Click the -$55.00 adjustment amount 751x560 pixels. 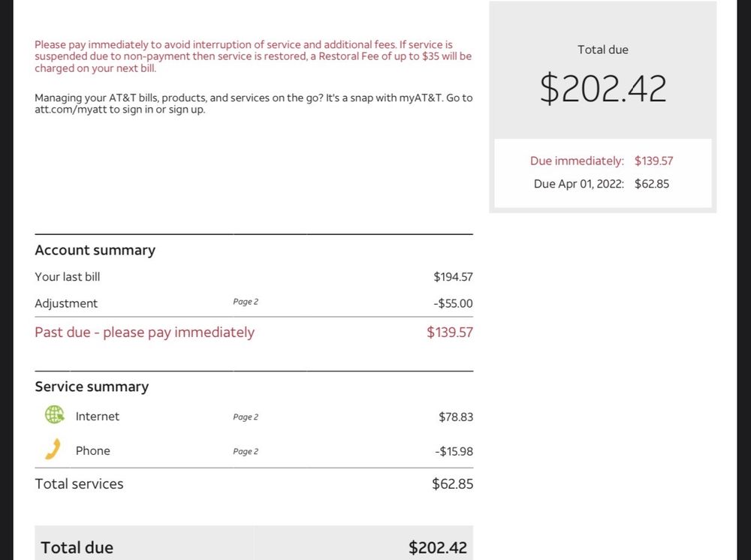tap(454, 304)
